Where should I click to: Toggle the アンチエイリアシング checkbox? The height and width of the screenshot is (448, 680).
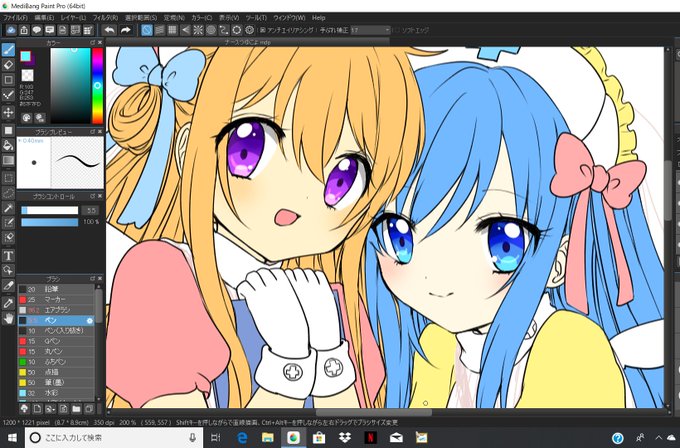click(262, 30)
